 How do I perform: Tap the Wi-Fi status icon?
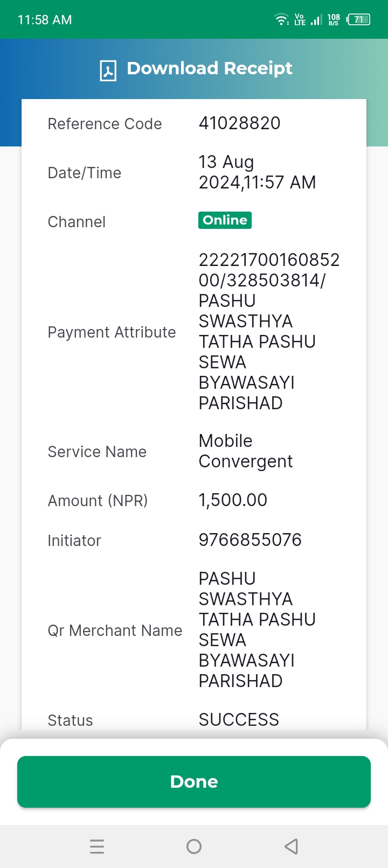(x=282, y=20)
